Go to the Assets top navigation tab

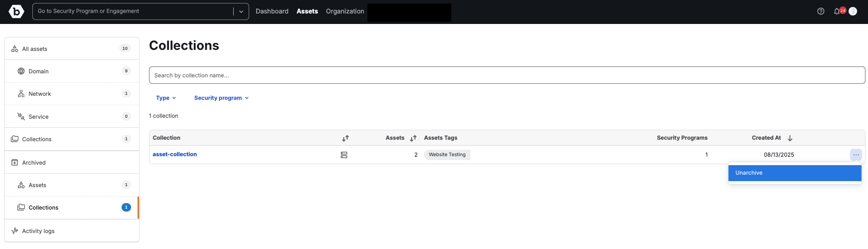click(307, 11)
